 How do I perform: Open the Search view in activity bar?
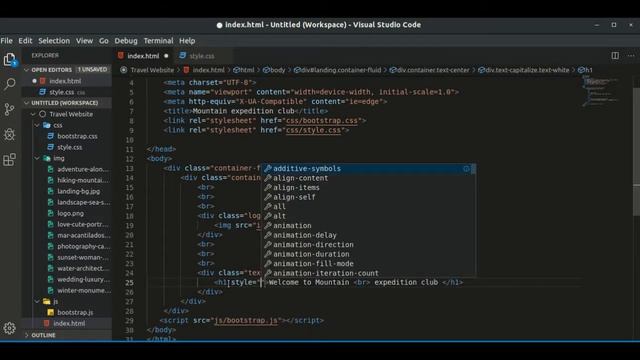tap(10, 84)
